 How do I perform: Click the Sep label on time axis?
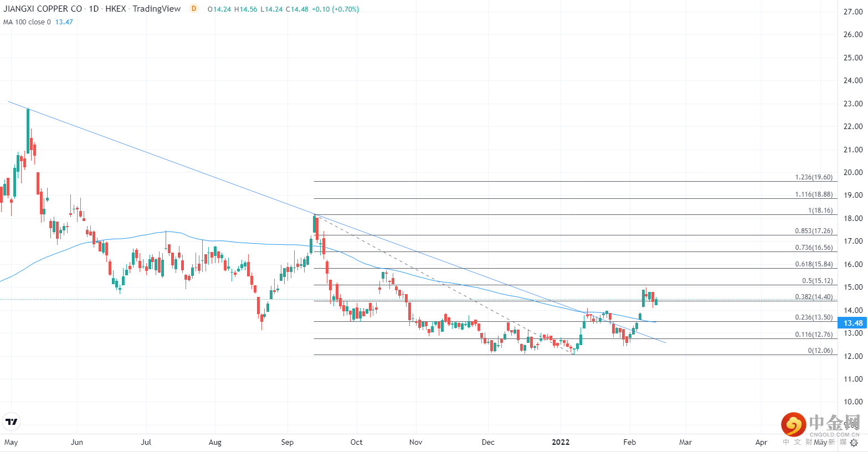coord(287,442)
